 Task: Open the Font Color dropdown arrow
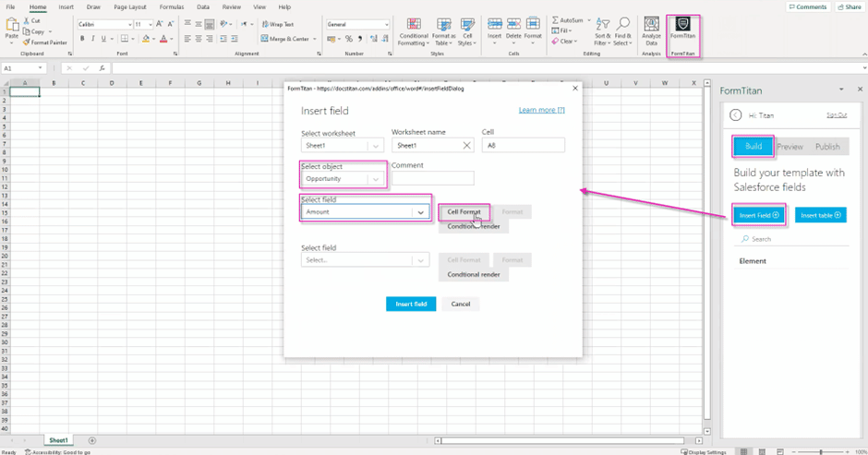[x=171, y=39]
